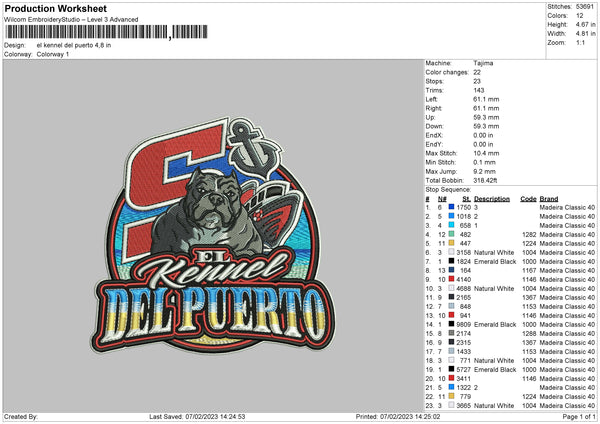Select the Wilcom EmbroideryStudio Level 3 Advanced text
The width and height of the screenshot is (600, 424).
coord(71,20)
